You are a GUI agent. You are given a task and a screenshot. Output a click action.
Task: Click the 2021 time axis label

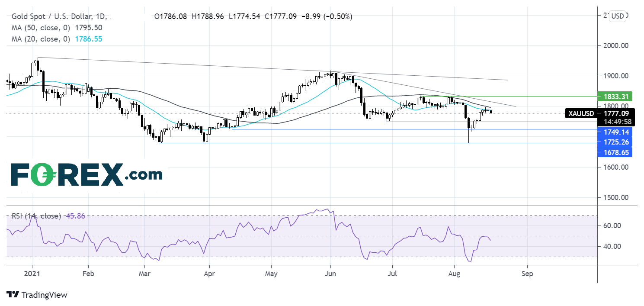(x=32, y=274)
